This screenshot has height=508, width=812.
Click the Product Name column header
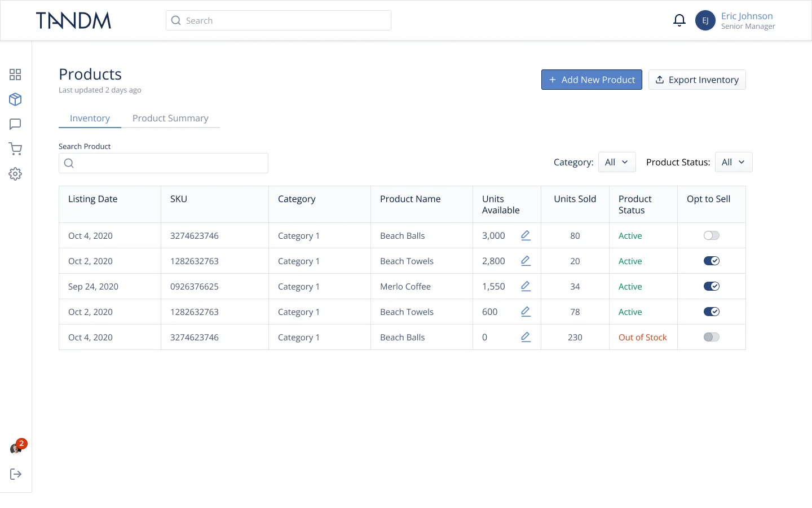click(422, 204)
